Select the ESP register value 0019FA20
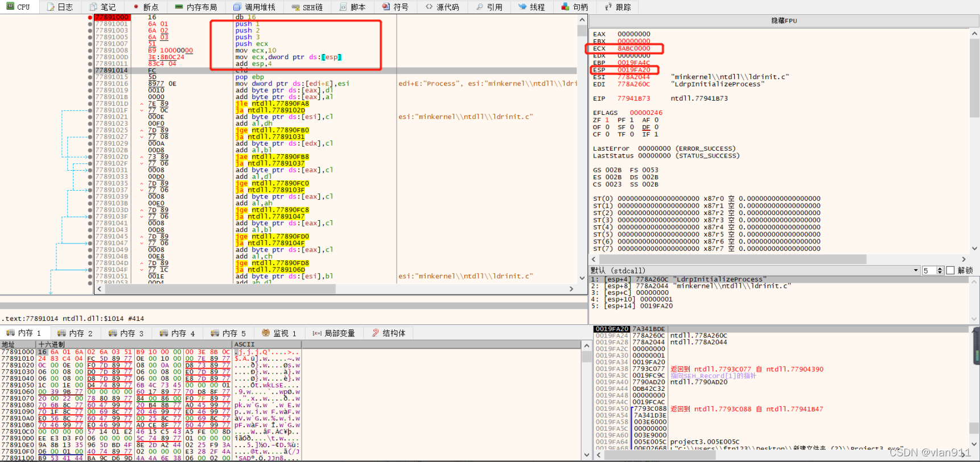980x462 pixels. pos(634,70)
